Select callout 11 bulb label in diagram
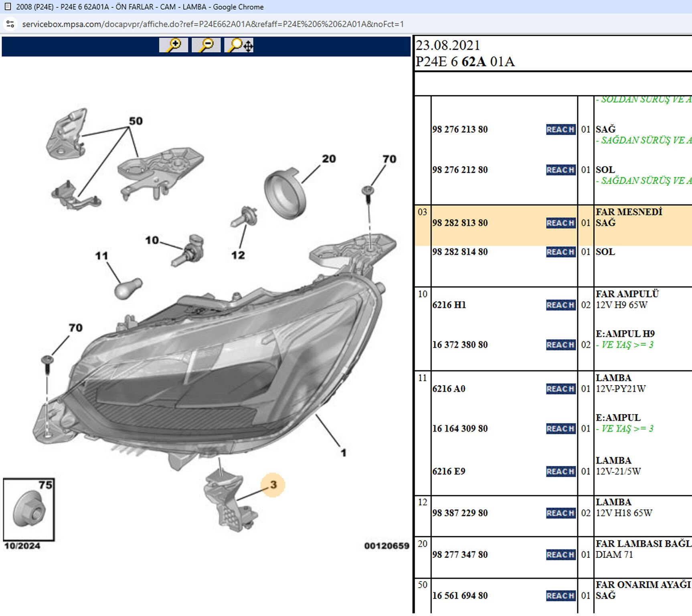692x616 pixels. tap(102, 256)
